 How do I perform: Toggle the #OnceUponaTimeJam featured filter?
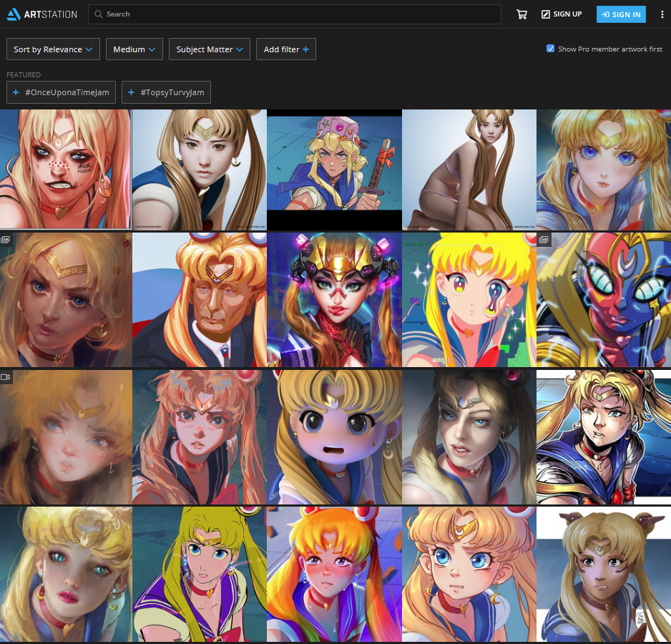[x=61, y=92]
